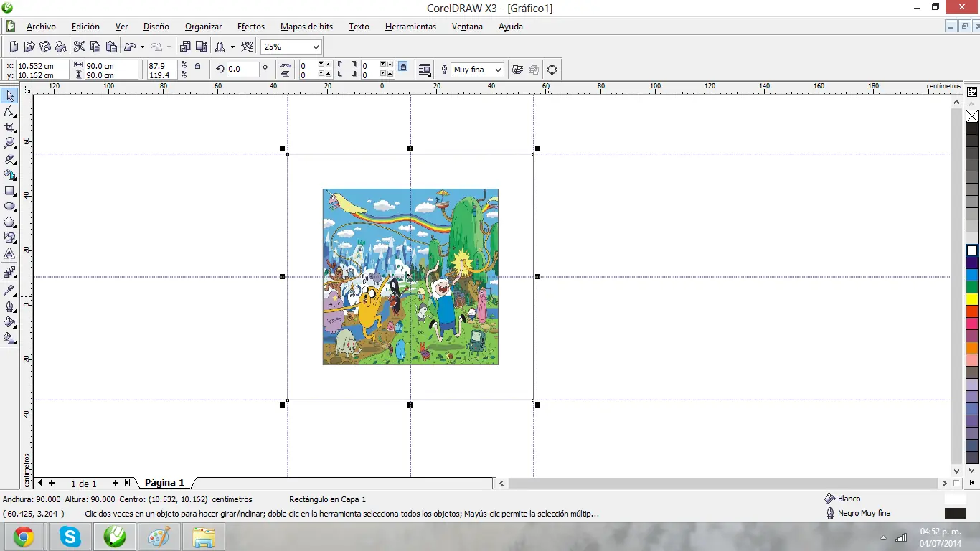The image size is (980, 551).
Task: Toggle round corners together lock button
Action: click(x=403, y=67)
